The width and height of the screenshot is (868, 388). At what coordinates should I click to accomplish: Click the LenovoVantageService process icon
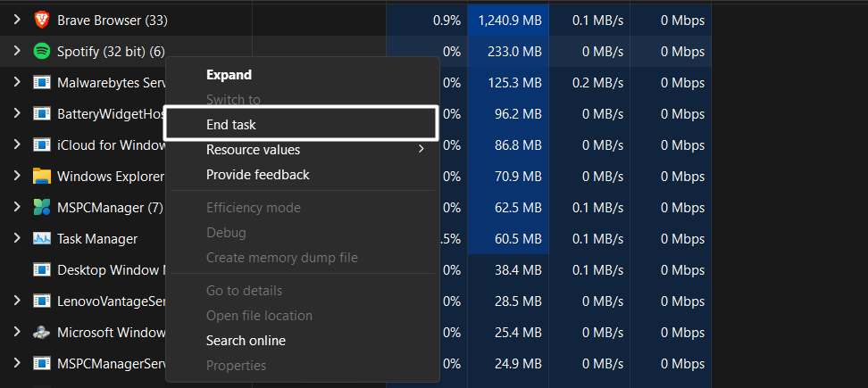[x=41, y=301]
